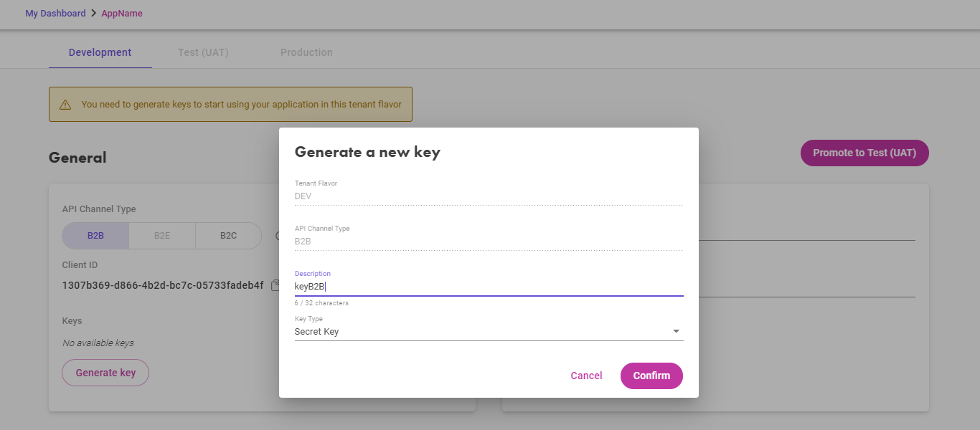
Task: Open the Production tab
Action: (306, 52)
